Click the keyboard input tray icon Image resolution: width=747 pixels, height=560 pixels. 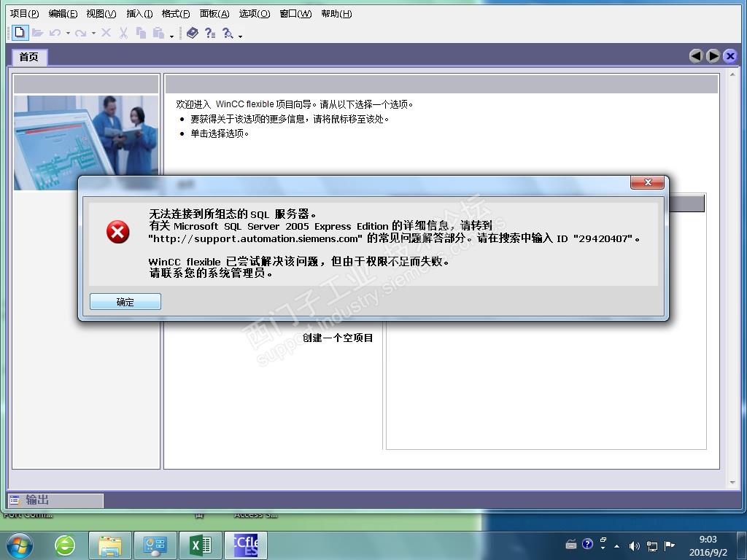coord(571,544)
